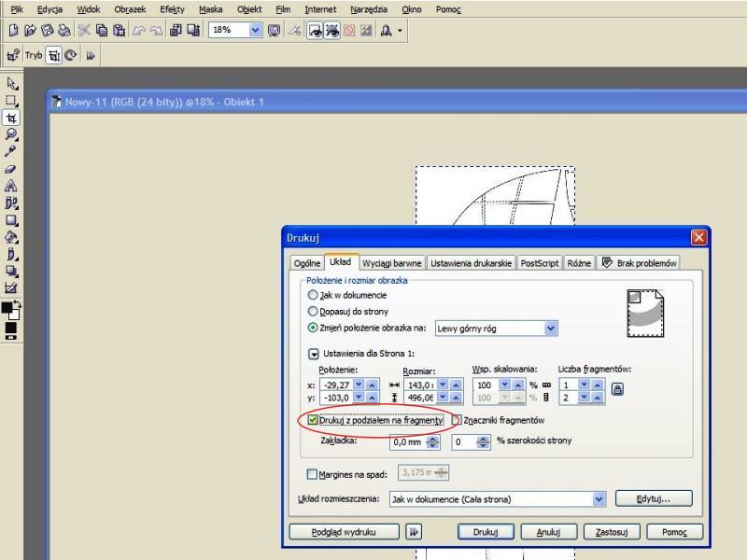Expand the Układ rozmieszczenia dropdown
This screenshot has width=747, height=560.
point(599,499)
